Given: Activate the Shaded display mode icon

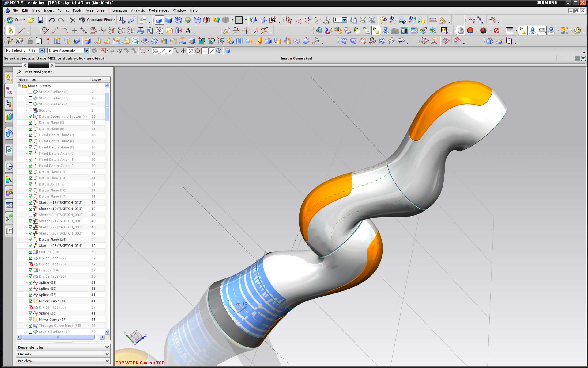Looking at the screenshot, I should click(169, 20).
